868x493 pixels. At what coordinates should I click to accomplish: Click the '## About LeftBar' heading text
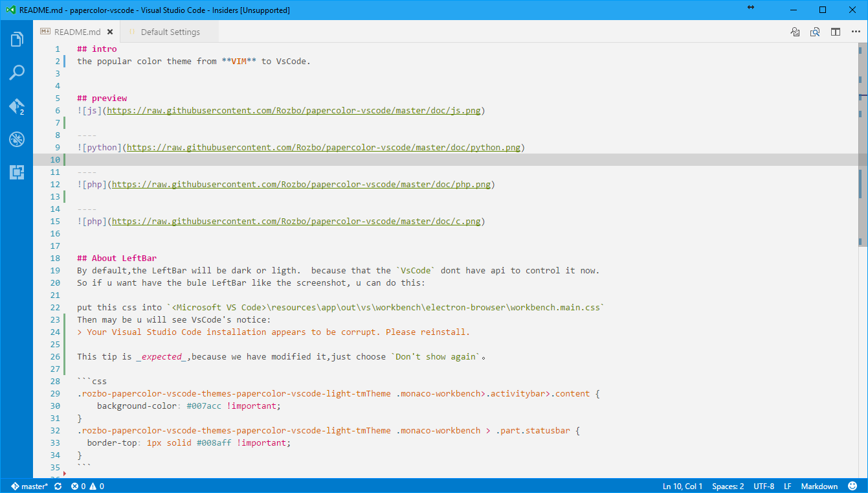click(117, 258)
